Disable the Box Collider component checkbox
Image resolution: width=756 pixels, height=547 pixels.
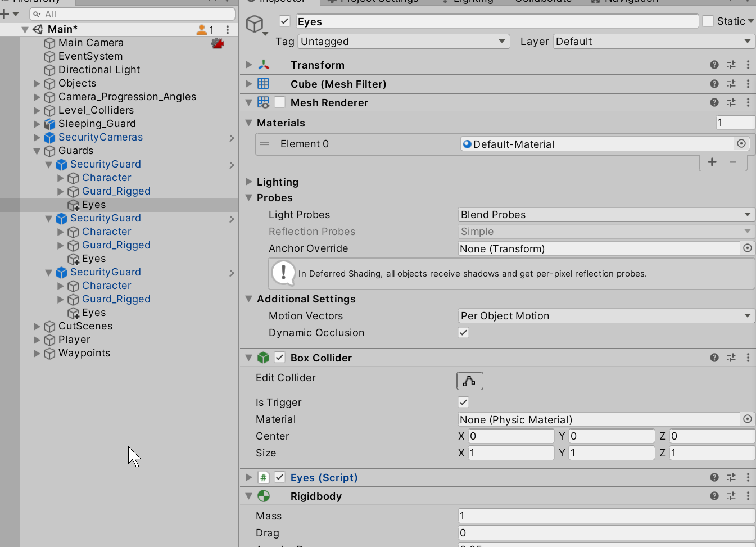tap(280, 358)
